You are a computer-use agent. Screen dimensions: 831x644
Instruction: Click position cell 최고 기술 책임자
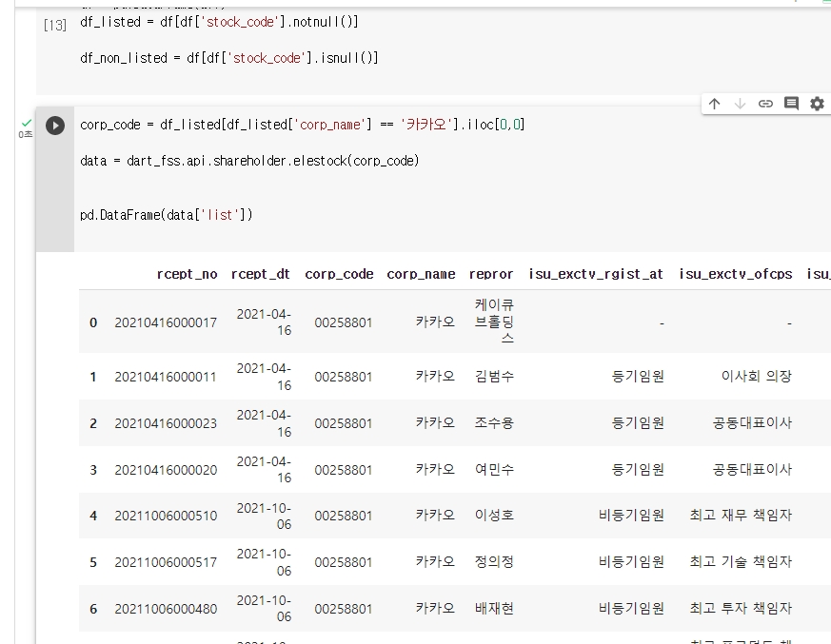click(x=741, y=562)
